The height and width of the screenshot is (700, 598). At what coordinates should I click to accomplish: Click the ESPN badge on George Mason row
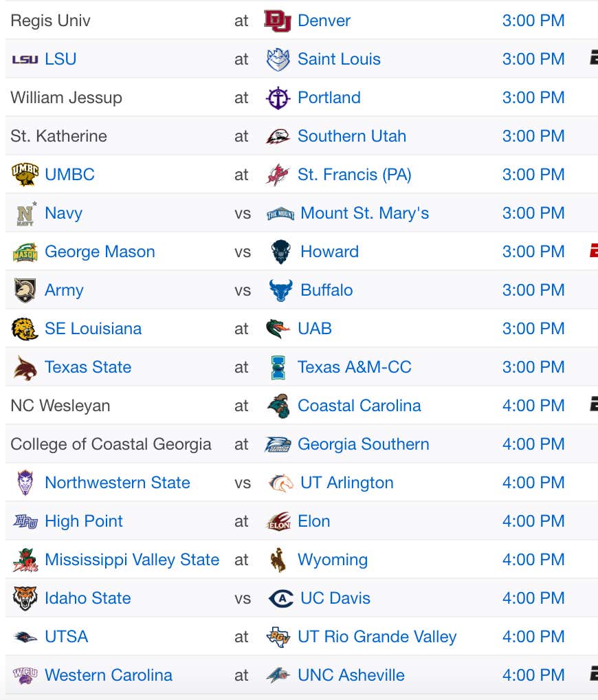594,251
